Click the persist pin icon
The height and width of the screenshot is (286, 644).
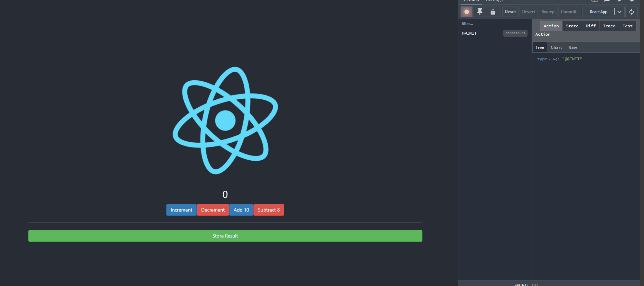coord(480,12)
